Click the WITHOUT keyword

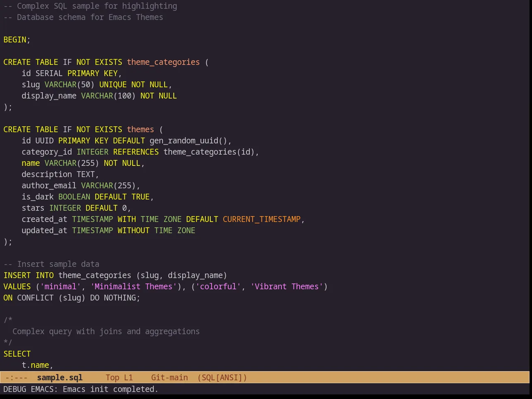click(x=133, y=230)
